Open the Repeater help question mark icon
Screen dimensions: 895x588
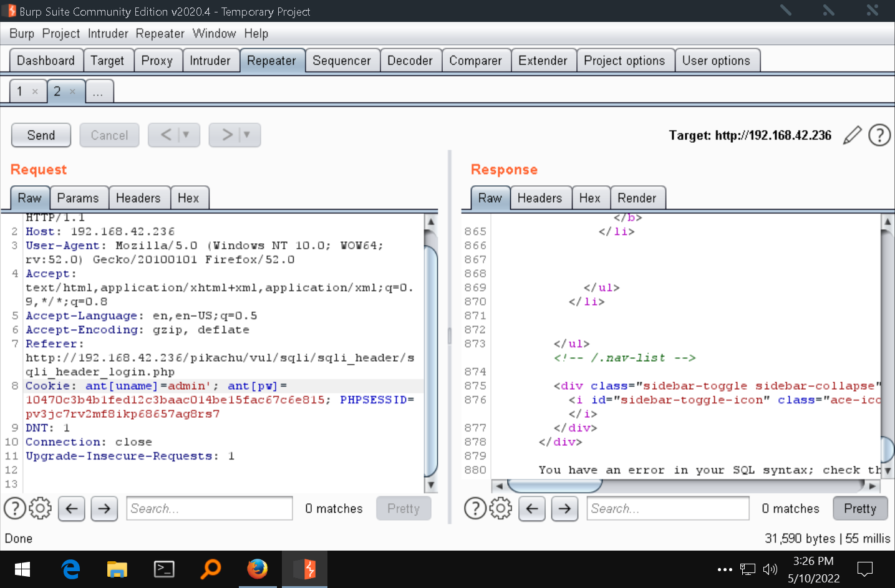[x=879, y=135]
